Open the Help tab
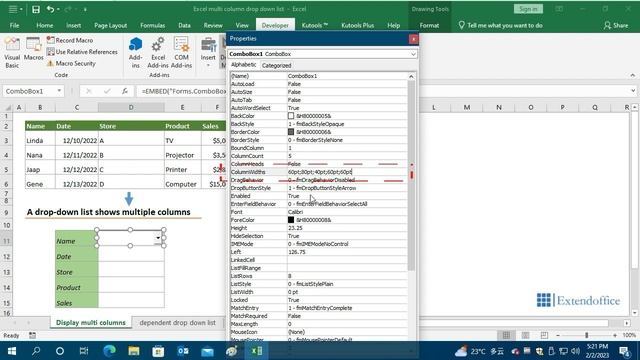The height and width of the screenshot is (360, 640). click(x=393, y=25)
